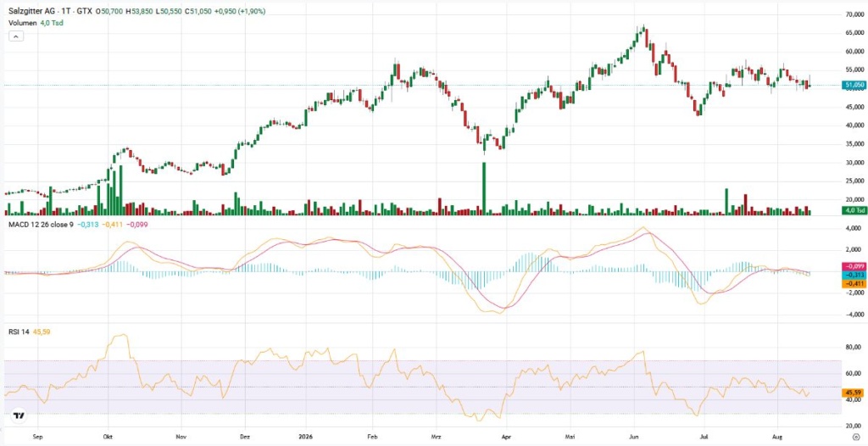Click the current price tag 51,050
The height and width of the screenshot is (446, 868).
pyautogui.click(x=853, y=85)
